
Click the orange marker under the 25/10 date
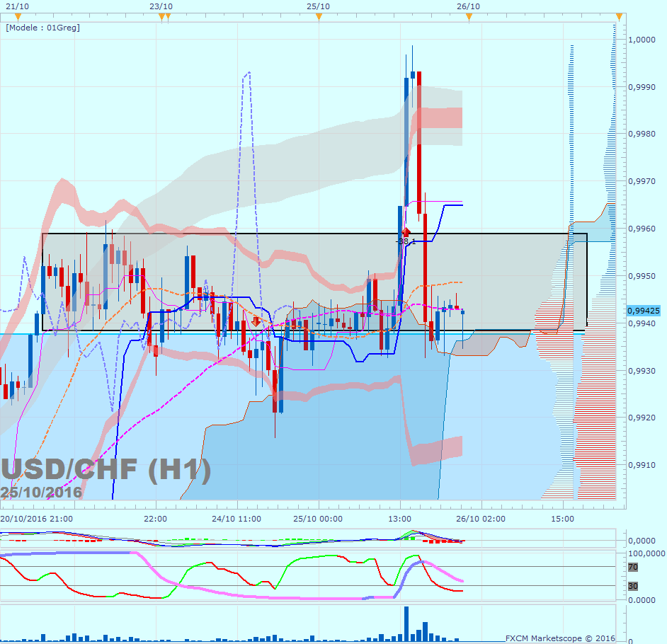319,17
